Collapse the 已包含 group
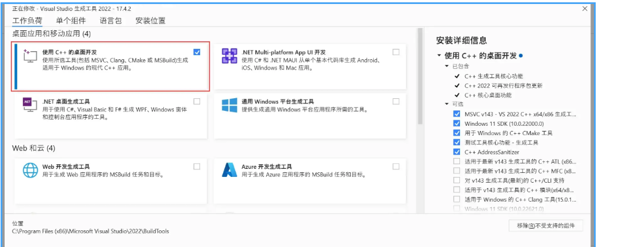 [447, 66]
